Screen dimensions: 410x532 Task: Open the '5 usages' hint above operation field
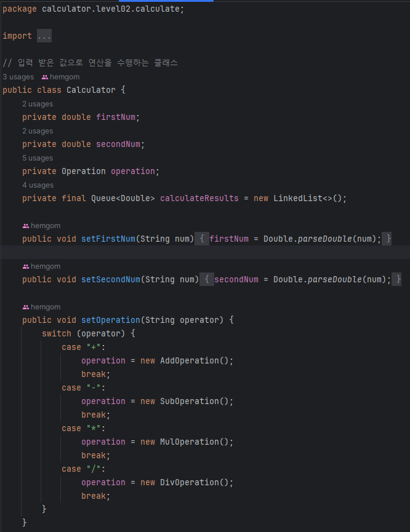38,158
